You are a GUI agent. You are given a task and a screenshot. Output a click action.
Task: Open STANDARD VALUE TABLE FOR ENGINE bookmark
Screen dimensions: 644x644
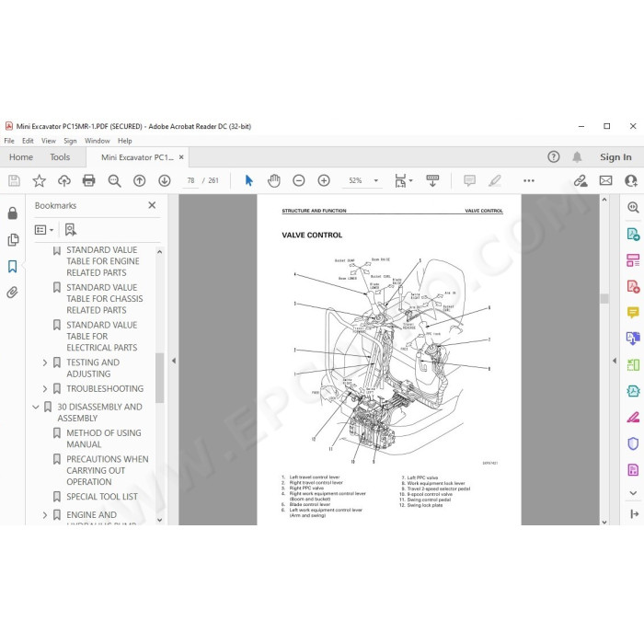pyautogui.click(x=103, y=261)
